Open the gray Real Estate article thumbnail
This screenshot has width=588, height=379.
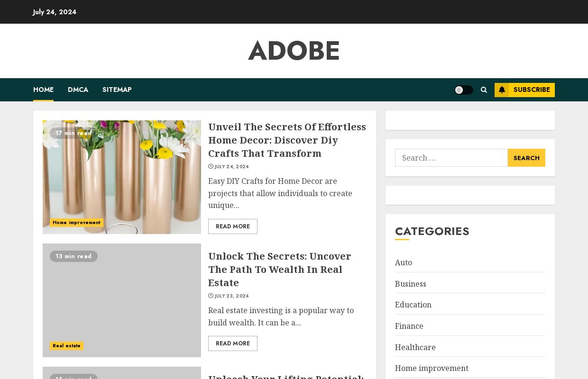click(122, 300)
